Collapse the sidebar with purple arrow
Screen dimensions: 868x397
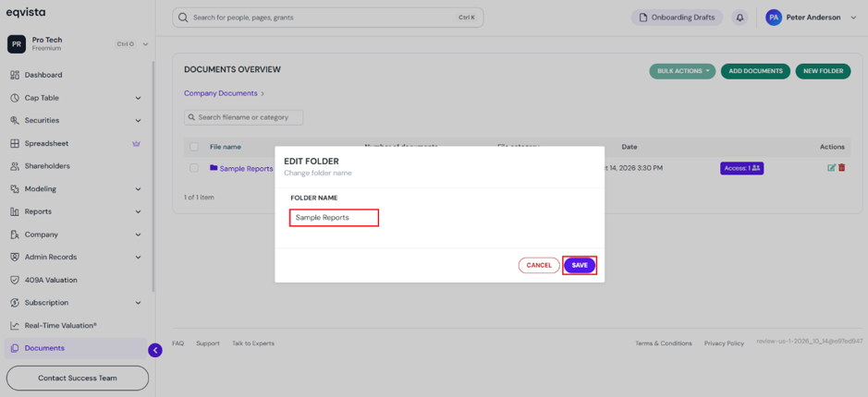point(155,350)
